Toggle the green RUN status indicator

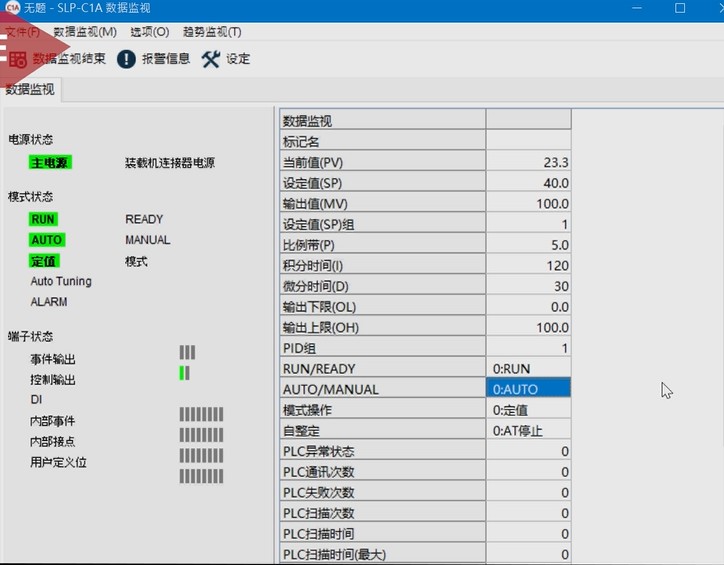click(x=43, y=219)
